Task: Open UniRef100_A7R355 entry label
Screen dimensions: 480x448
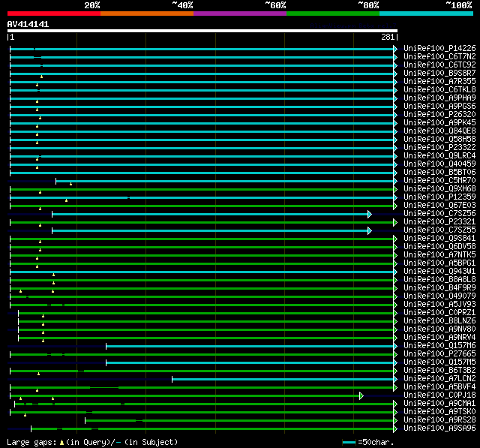Action: (x=439, y=82)
